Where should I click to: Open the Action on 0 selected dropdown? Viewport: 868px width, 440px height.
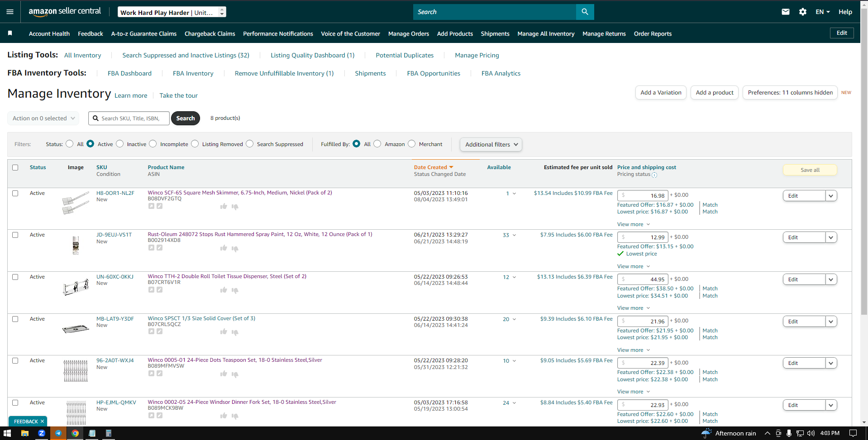[43, 118]
